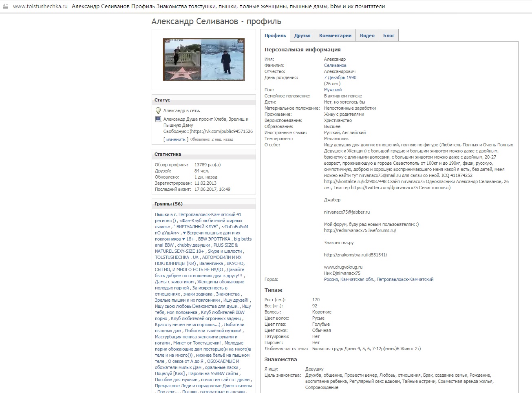The image size is (532, 393).
Task: Click the Россия country link
Action: [331, 279]
